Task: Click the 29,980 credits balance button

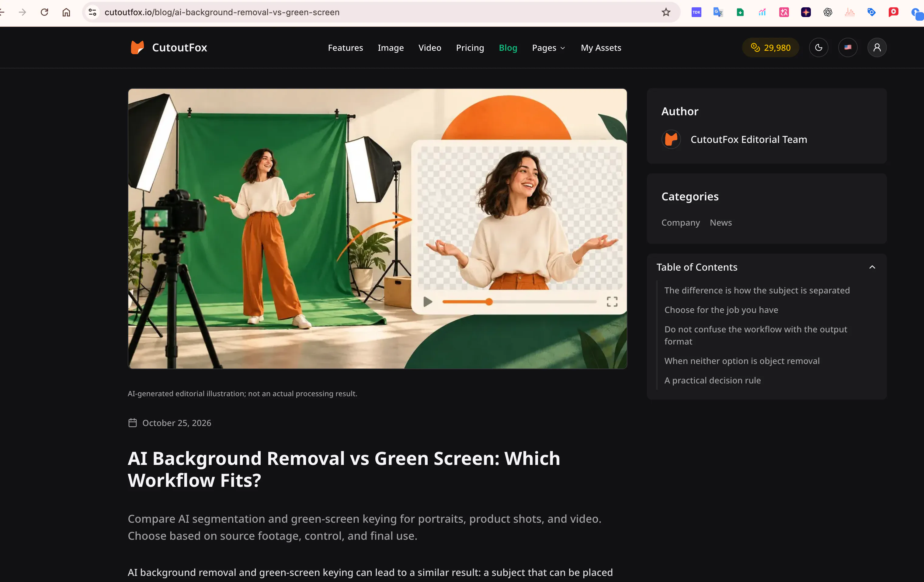Action: 770,47
